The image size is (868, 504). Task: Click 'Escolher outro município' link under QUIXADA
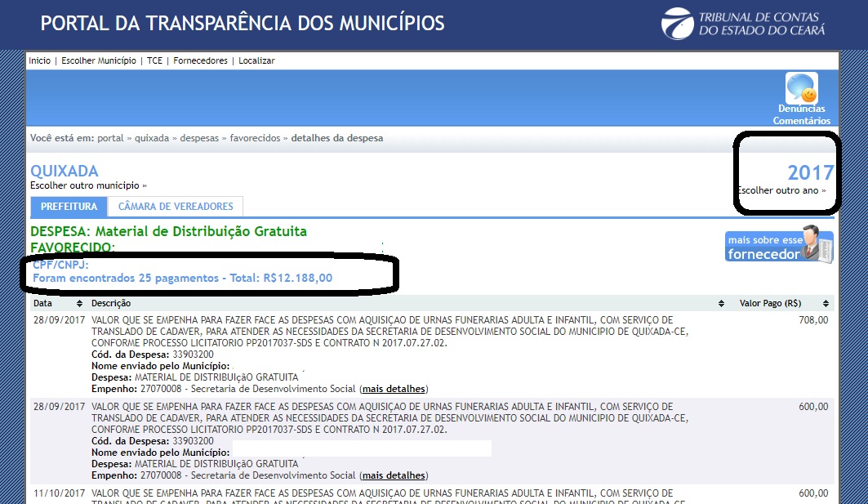point(87,186)
